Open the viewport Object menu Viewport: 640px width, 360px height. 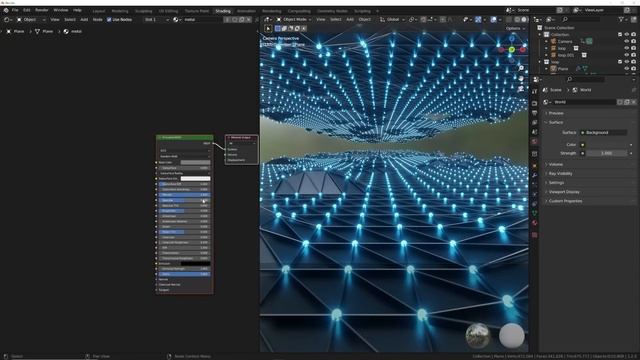pyautogui.click(x=364, y=20)
